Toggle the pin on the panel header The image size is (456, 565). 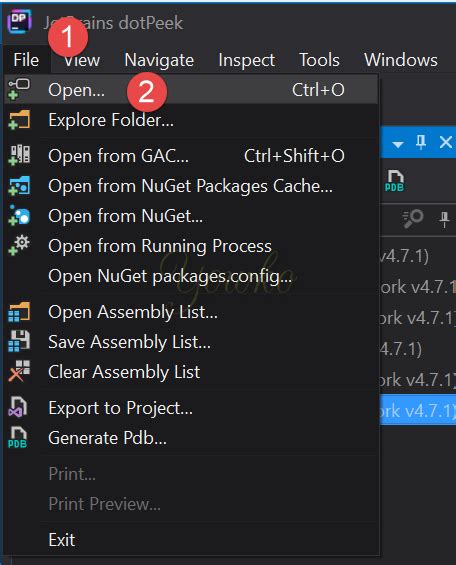tap(421, 142)
